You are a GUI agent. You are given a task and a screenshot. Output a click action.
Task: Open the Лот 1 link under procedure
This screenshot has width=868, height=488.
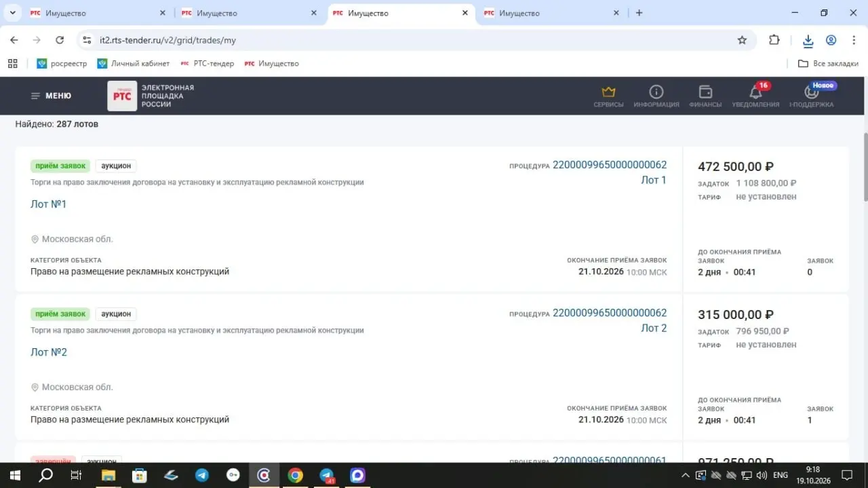[654, 180]
